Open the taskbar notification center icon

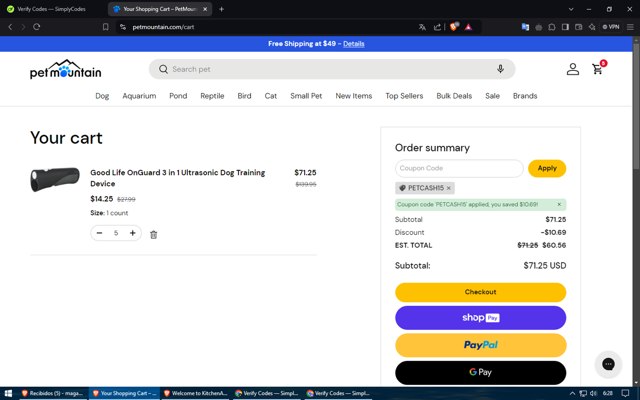click(x=625, y=393)
